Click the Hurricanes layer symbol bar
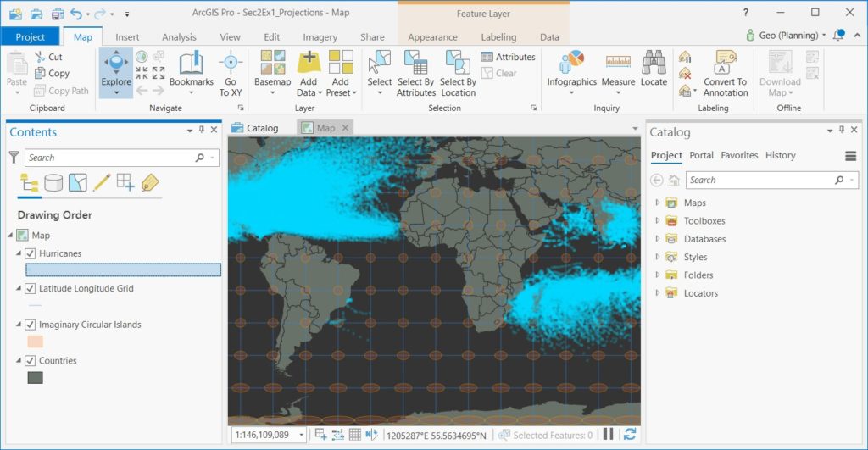The width and height of the screenshot is (868, 450). pos(124,269)
